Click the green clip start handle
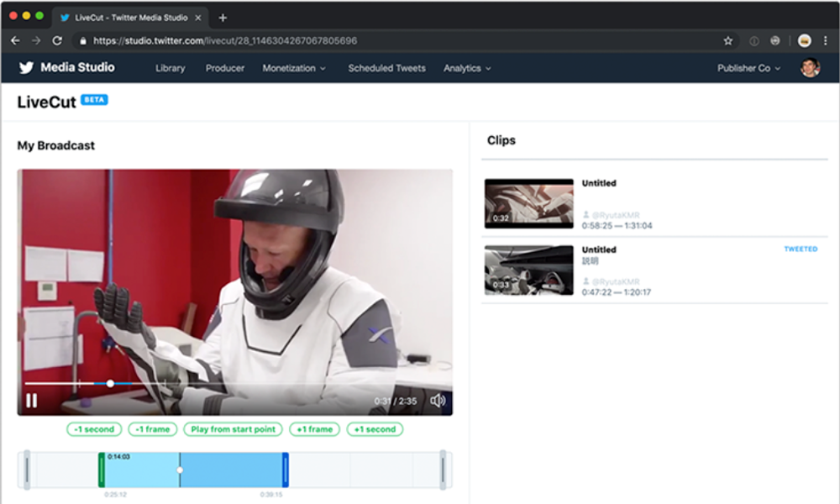 102,470
